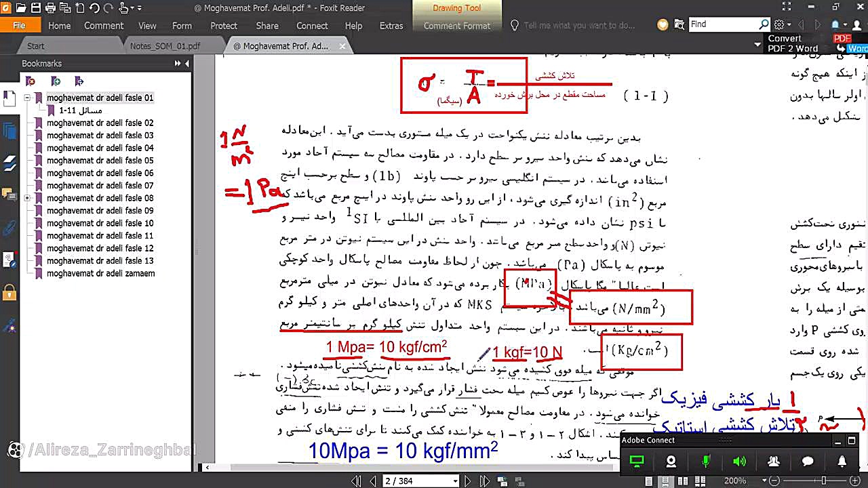The image size is (868, 488).
Task: Select bookmark 'moghavemat dr adeli fasle 05'
Action: click(x=100, y=161)
